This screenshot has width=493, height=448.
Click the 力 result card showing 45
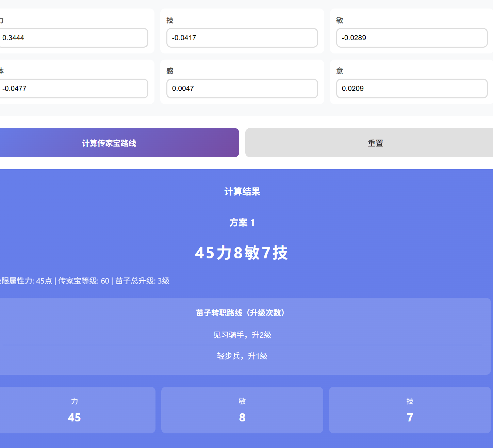tap(75, 410)
